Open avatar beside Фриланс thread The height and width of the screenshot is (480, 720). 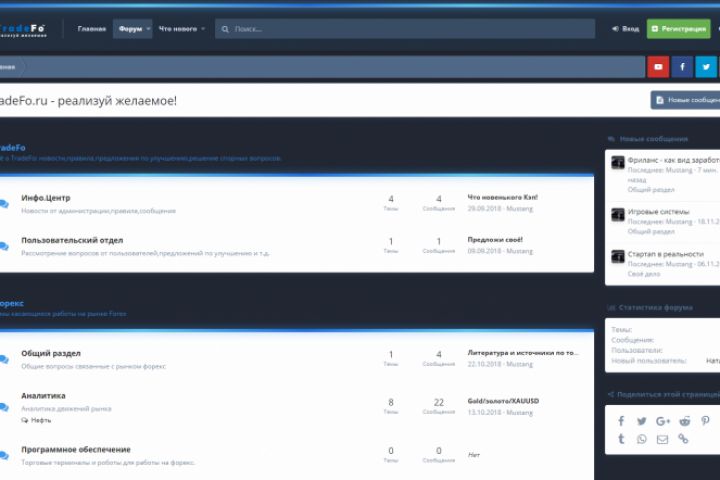tap(618, 162)
